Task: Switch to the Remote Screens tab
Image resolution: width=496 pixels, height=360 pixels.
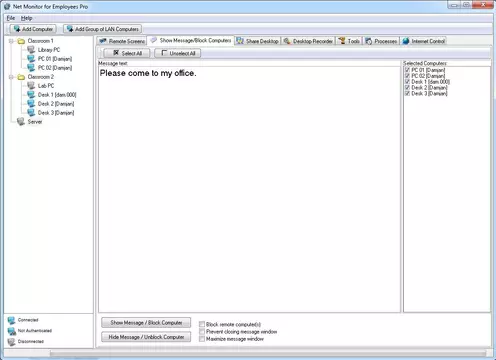Action: tap(122, 41)
